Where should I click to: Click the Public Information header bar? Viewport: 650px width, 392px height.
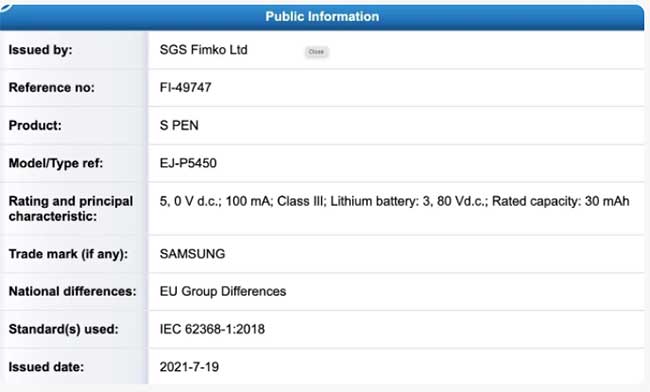pyautogui.click(x=322, y=17)
